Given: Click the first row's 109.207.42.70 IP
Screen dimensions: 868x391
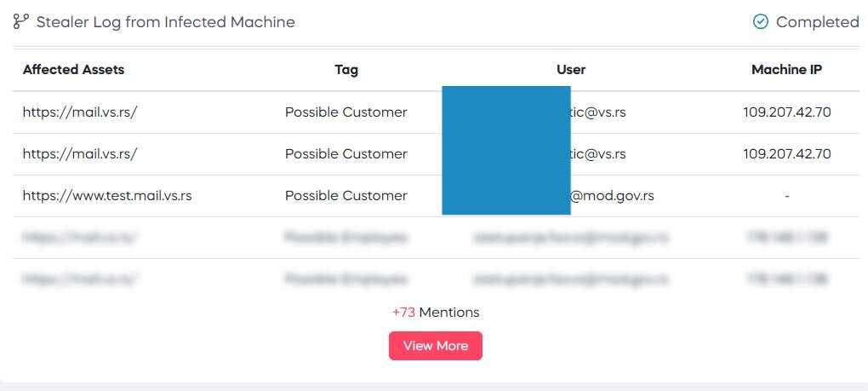Looking at the screenshot, I should 786,112.
